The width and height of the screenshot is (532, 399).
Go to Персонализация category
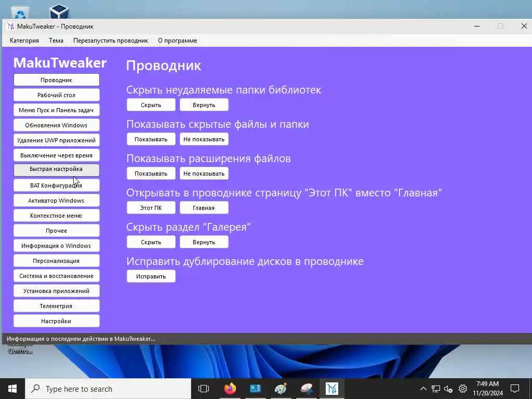click(56, 261)
